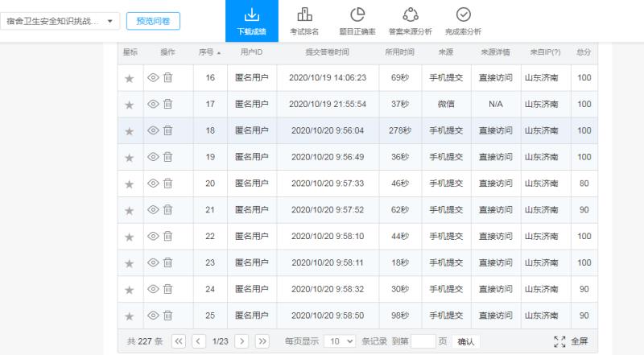The height and width of the screenshot is (355, 644).
Task: View answer sheet of record 17
Action: (x=153, y=104)
